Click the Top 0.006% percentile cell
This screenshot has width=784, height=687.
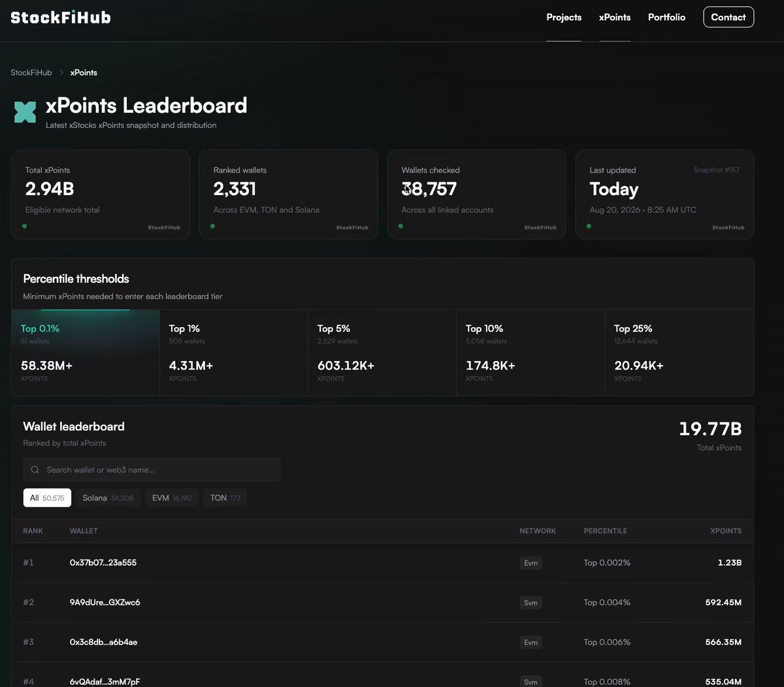[607, 642]
